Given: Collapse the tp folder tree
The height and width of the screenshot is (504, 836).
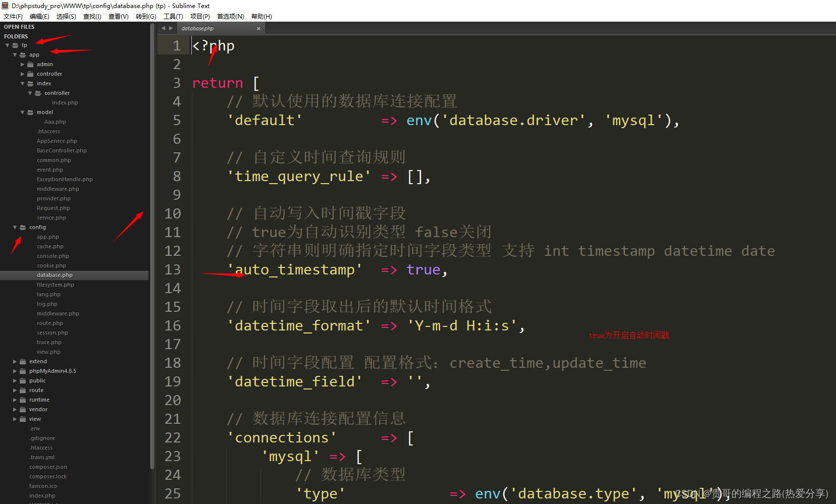Looking at the screenshot, I should point(8,45).
